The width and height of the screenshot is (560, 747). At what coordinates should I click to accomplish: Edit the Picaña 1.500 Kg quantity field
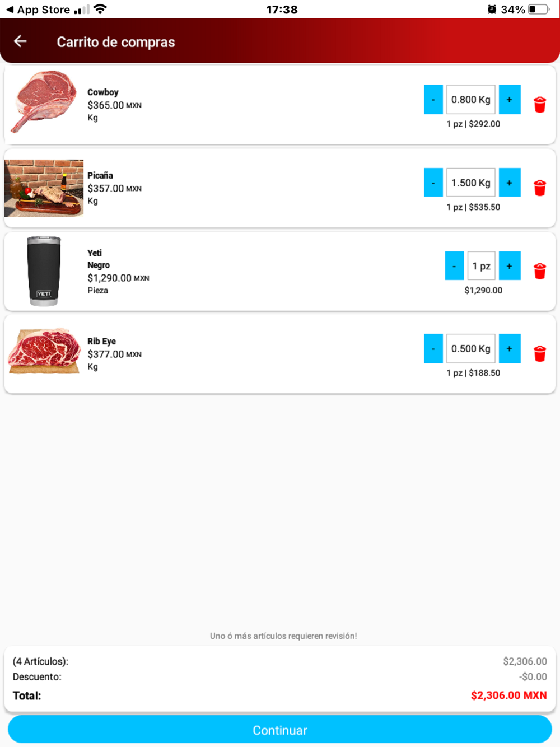coord(471,183)
